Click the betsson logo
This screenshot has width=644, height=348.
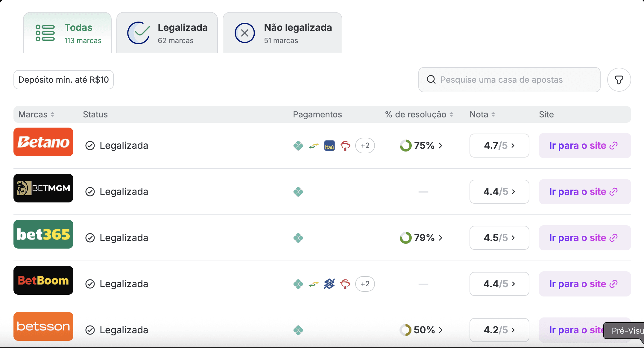point(43,326)
